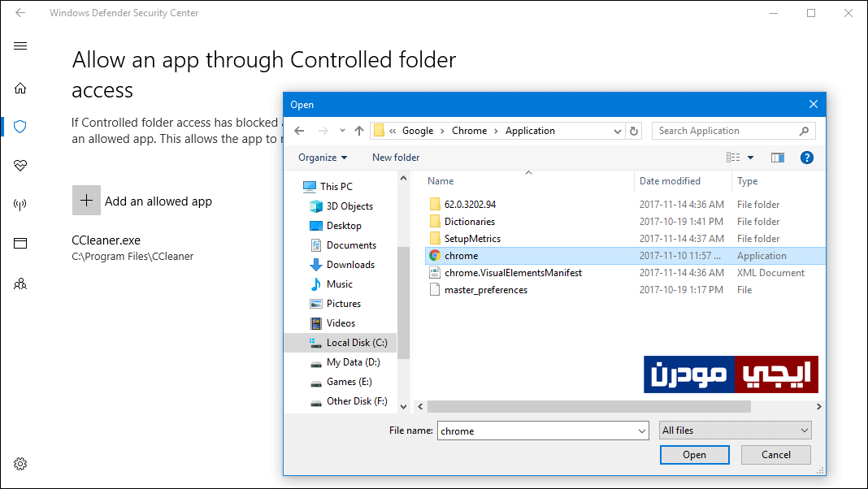This screenshot has width=868, height=489.
Task: Show the preview pane
Action: [778, 158]
